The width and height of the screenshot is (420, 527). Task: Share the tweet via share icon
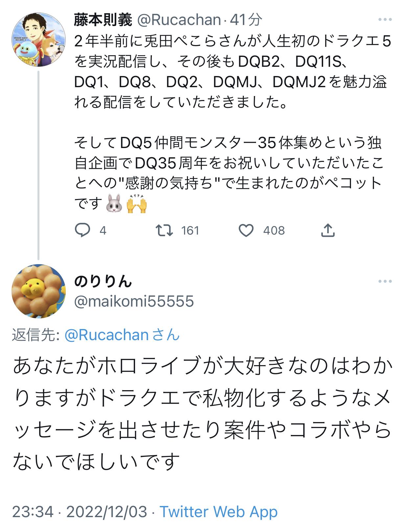click(x=328, y=230)
